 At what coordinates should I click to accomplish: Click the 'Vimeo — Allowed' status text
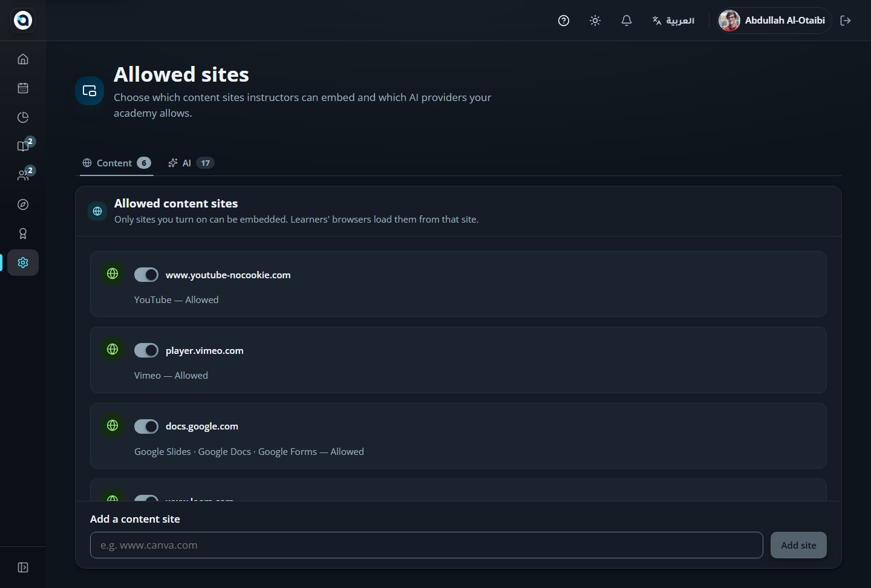click(171, 376)
